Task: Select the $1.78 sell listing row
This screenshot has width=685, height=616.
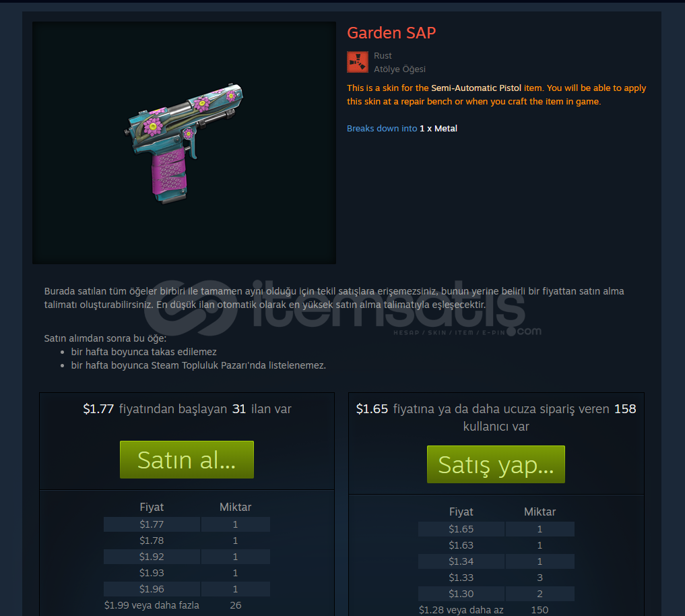Action: tap(187, 541)
